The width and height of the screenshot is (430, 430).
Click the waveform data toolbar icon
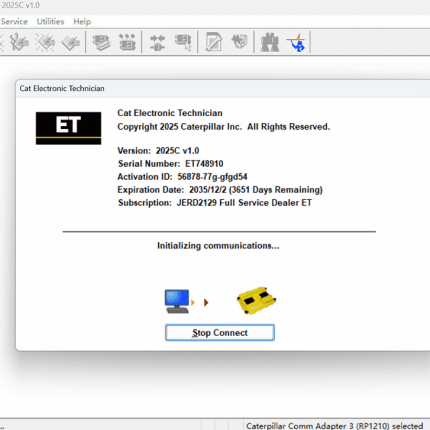pyautogui.click(x=239, y=42)
